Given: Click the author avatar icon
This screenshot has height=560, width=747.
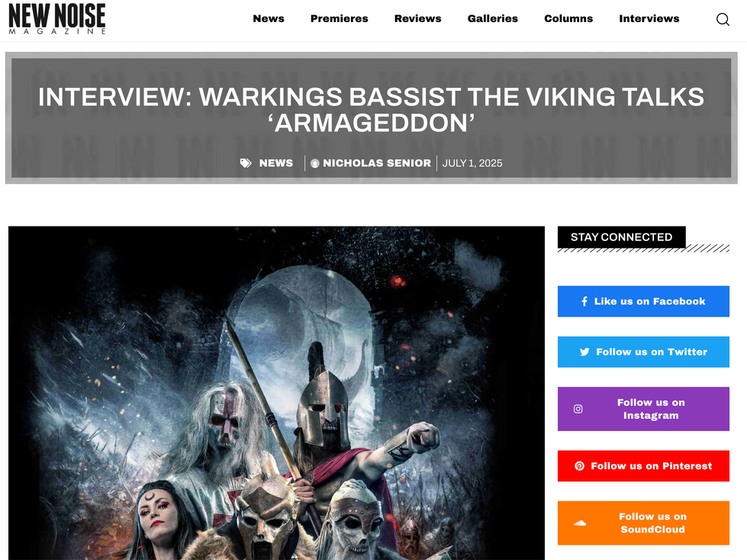Looking at the screenshot, I should (x=315, y=163).
